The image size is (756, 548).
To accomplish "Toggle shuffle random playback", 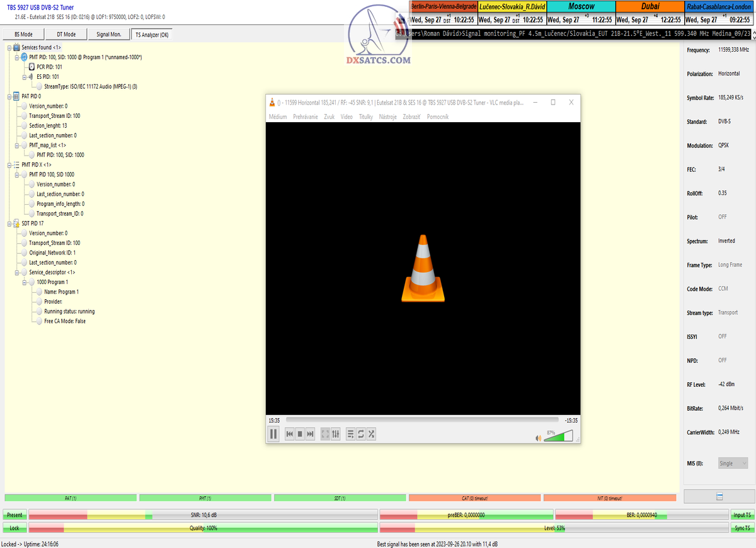I will pos(372,433).
